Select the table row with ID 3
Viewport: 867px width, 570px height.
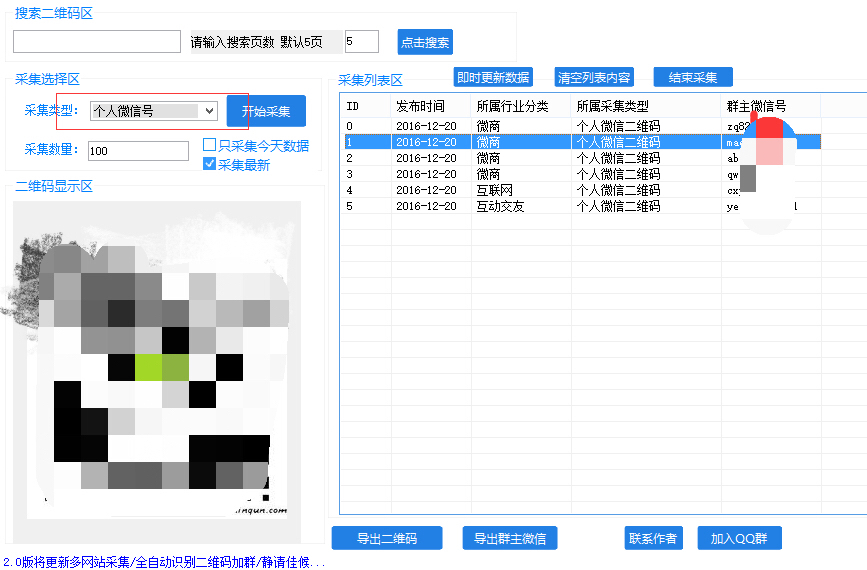tap(581, 174)
